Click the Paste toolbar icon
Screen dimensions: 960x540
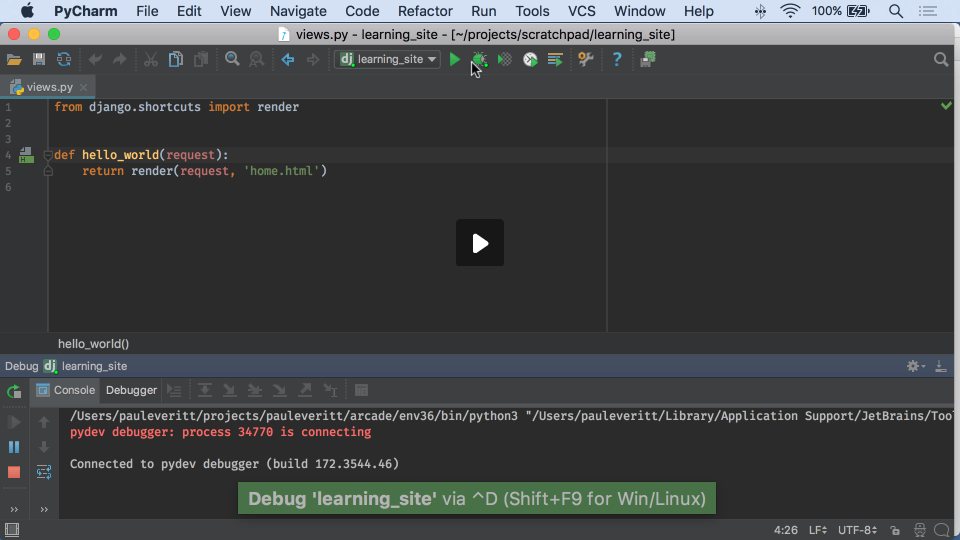point(201,59)
